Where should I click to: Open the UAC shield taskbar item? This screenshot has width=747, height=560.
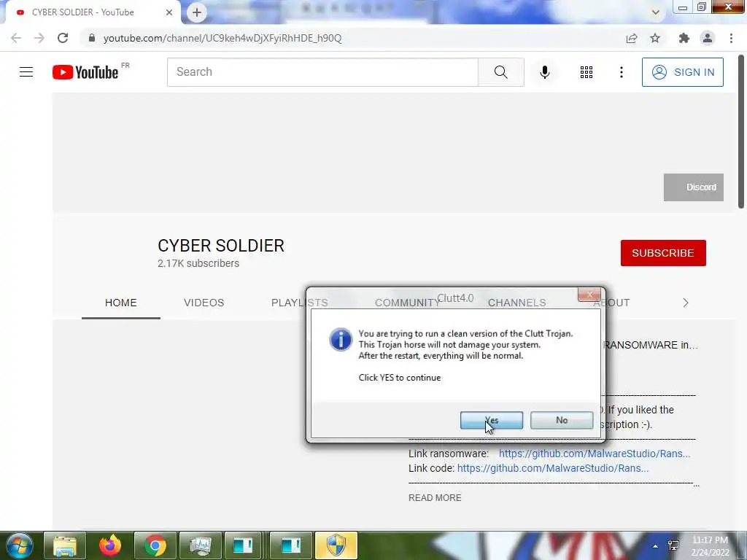click(336, 545)
